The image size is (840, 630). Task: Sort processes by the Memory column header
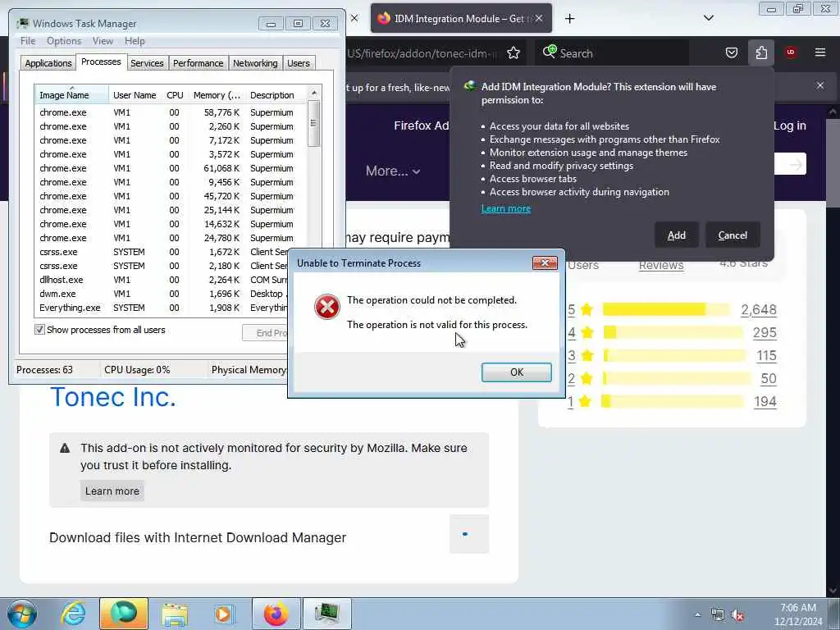click(217, 95)
